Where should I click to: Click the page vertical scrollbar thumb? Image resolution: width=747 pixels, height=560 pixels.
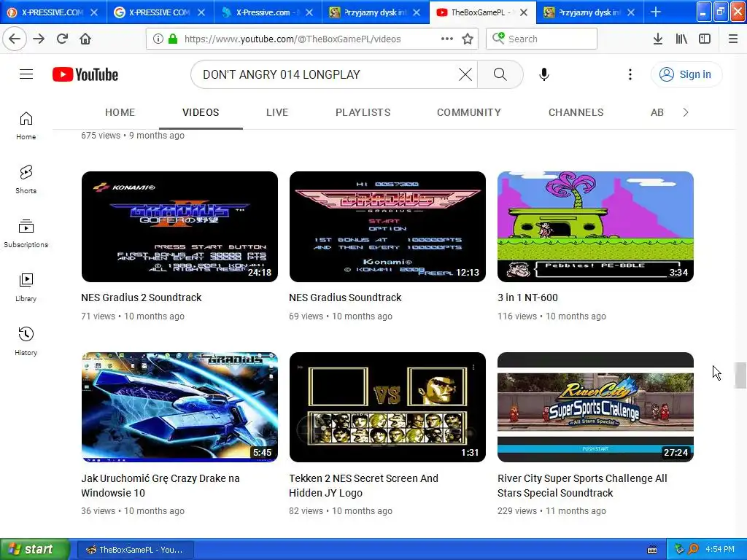click(x=740, y=376)
